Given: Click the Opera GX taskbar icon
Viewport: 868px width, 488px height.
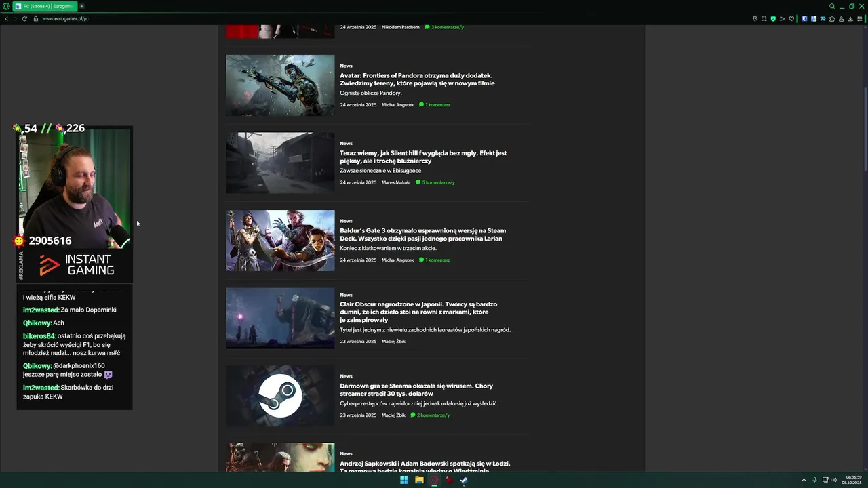Looking at the screenshot, I should tap(434, 480).
